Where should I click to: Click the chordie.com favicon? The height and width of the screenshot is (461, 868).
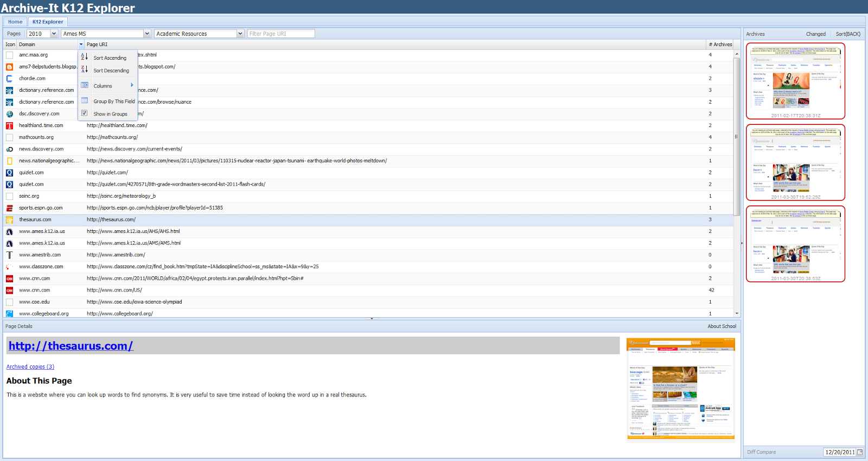(9, 78)
